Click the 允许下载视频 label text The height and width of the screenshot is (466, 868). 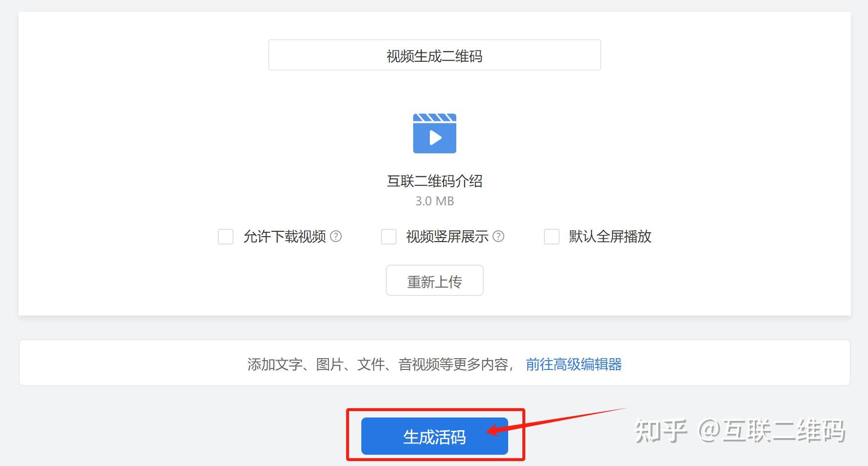[x=284, y=237]
